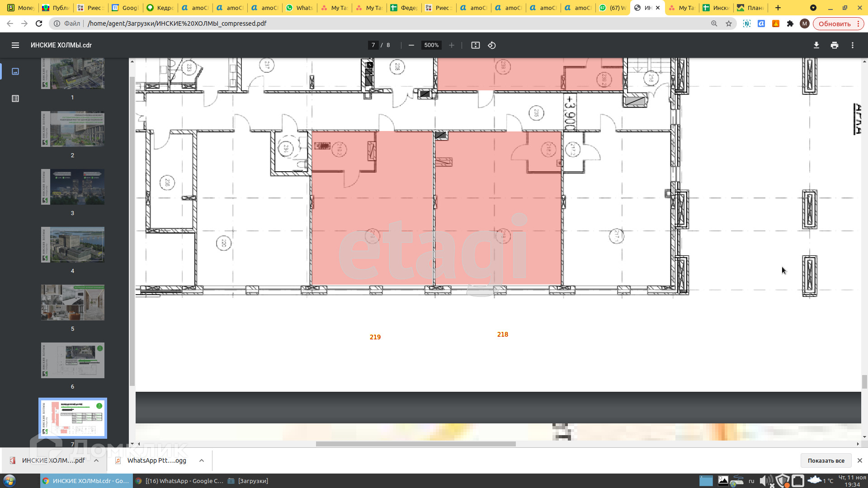Expand options for WhatsApp Ptt ogg download

pyautogui.click(x=202, y=460)
